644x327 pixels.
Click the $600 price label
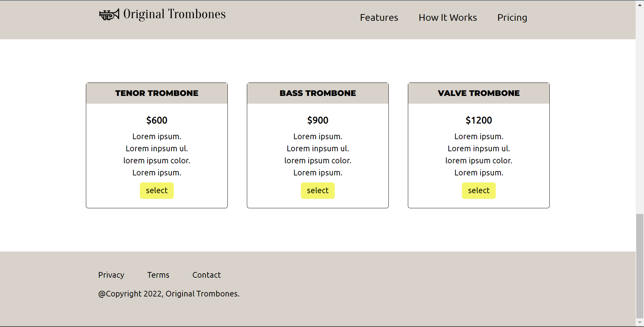point(157,120)
